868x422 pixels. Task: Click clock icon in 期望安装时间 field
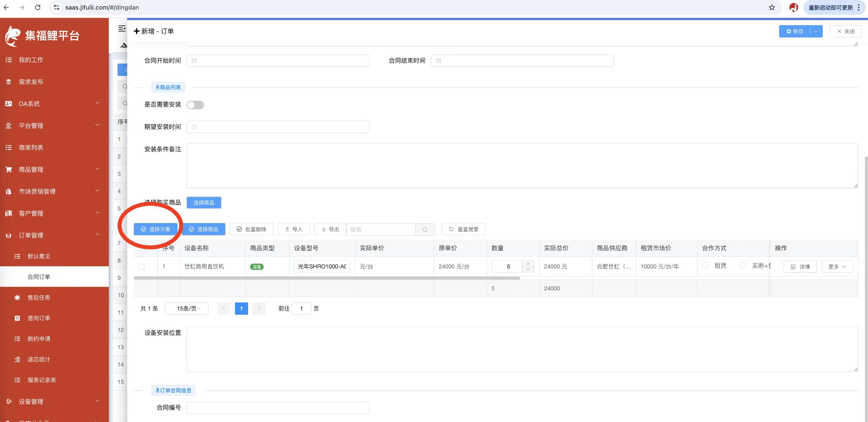click(x=194, y=127)
